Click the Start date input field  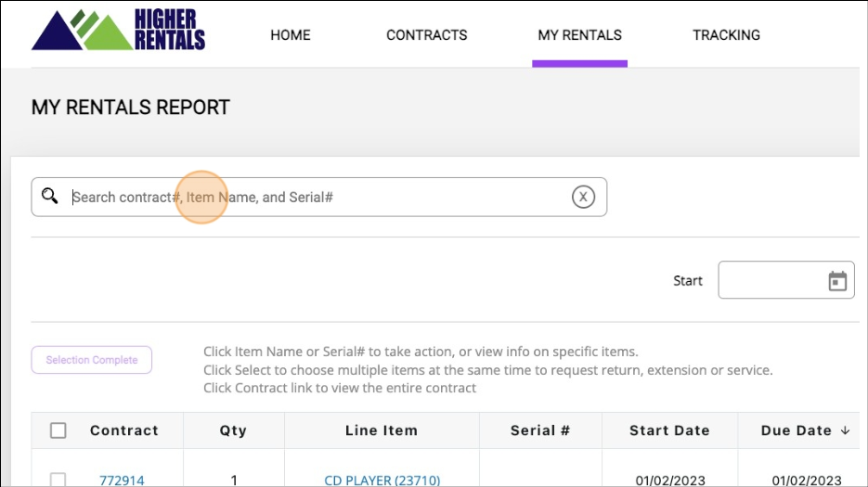point(771,281)
